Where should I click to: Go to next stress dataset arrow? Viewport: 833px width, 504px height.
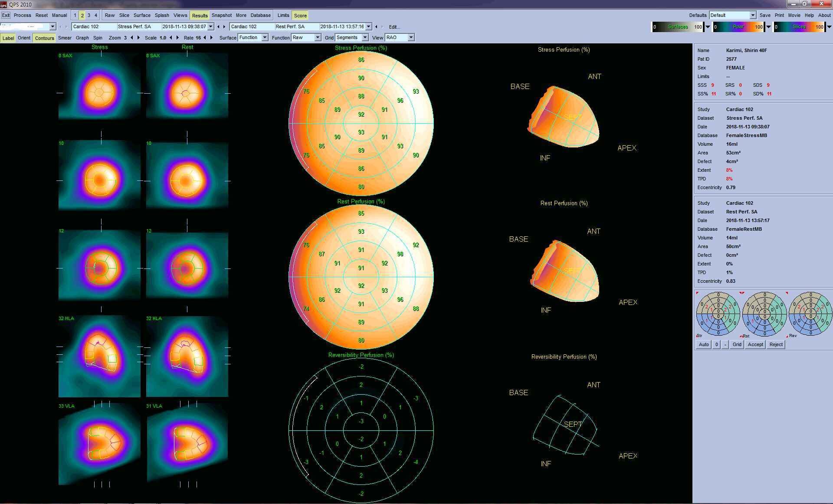click(224, 27)
